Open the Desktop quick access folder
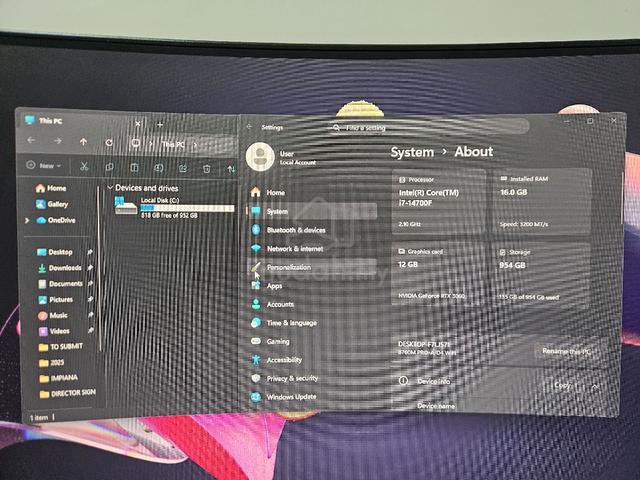 (55, 252)
